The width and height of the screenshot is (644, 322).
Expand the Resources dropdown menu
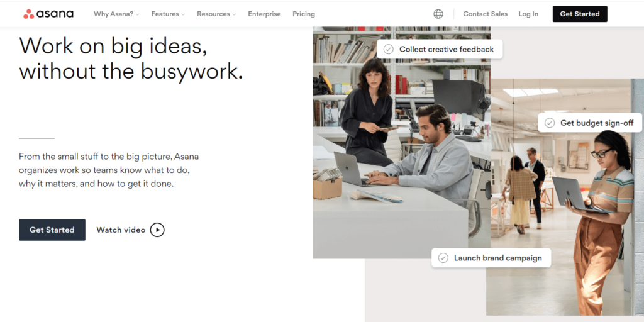pyautogui.click(x=216, y=14)
